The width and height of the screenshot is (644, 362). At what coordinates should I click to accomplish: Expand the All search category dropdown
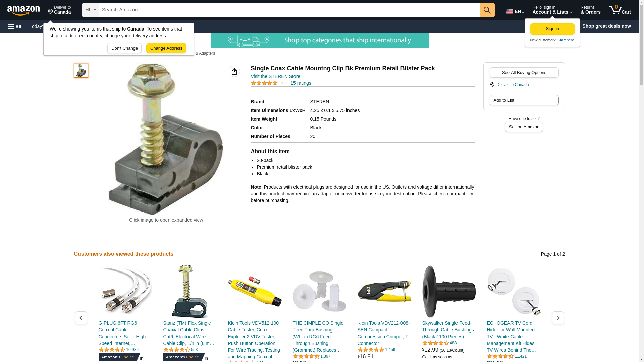(91, 10)
